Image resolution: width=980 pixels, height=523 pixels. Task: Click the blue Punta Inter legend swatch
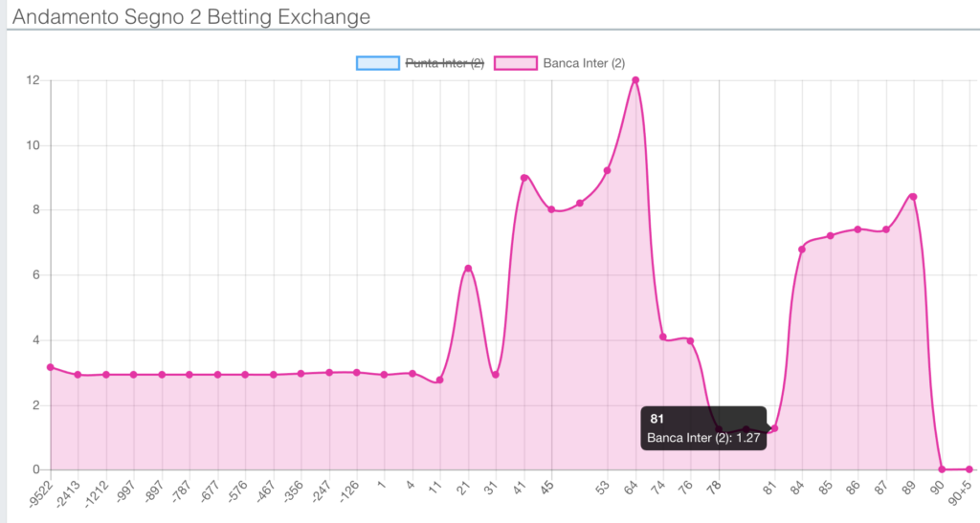[x=378, y=63]
